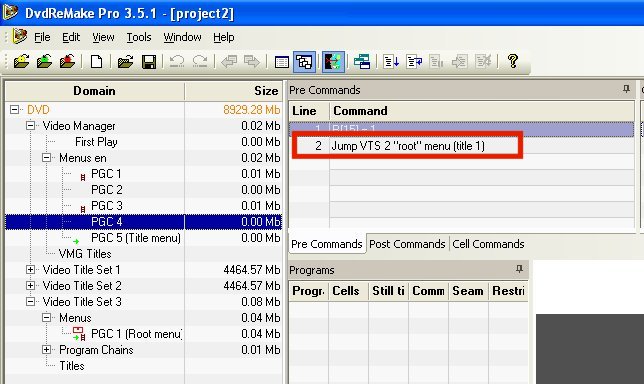Click the Help question mark icon

click(513, 62)
